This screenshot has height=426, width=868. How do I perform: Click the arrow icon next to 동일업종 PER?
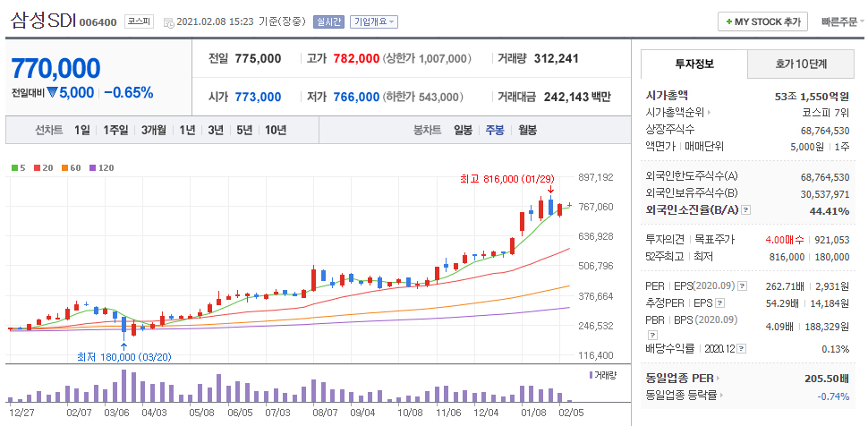click(718, 379)
